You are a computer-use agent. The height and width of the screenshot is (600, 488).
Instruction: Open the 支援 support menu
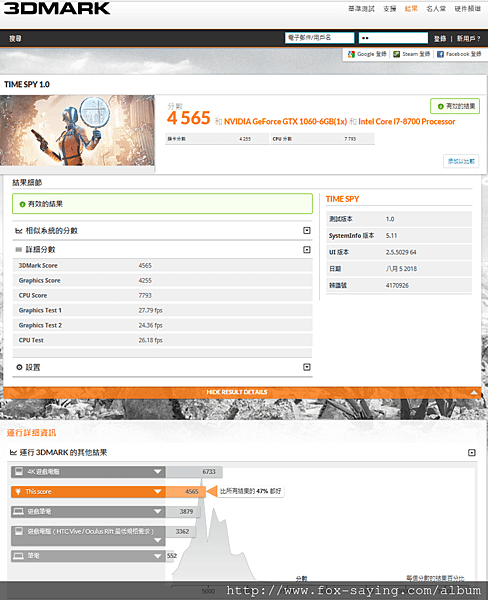[390, 9]
